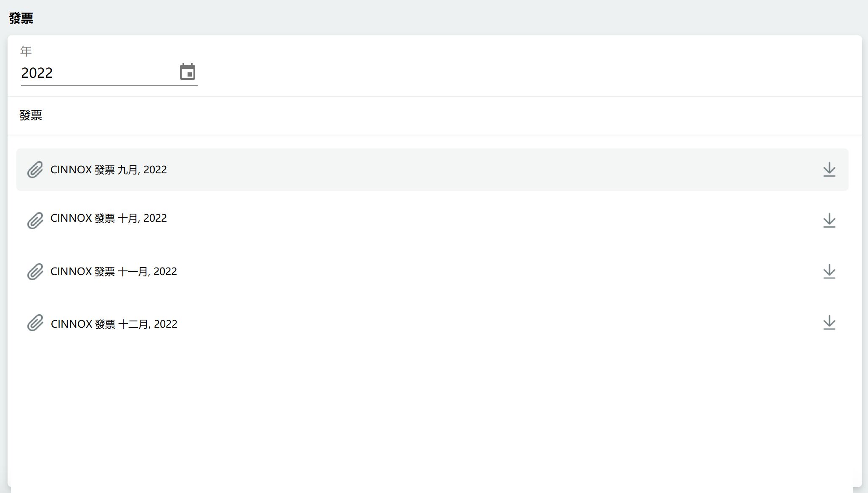Open the CINNOX 發票 十二月, 2022 entry

tap(114, 324)
